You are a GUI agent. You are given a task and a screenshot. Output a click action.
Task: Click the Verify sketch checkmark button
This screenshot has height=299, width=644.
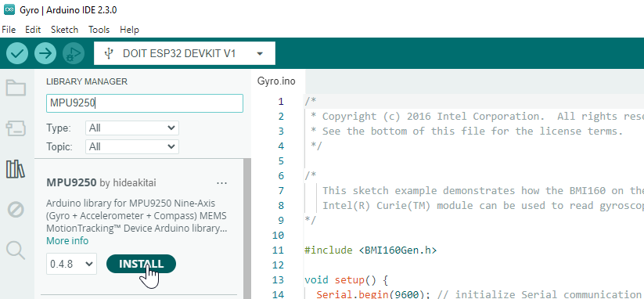click(17, 53)
